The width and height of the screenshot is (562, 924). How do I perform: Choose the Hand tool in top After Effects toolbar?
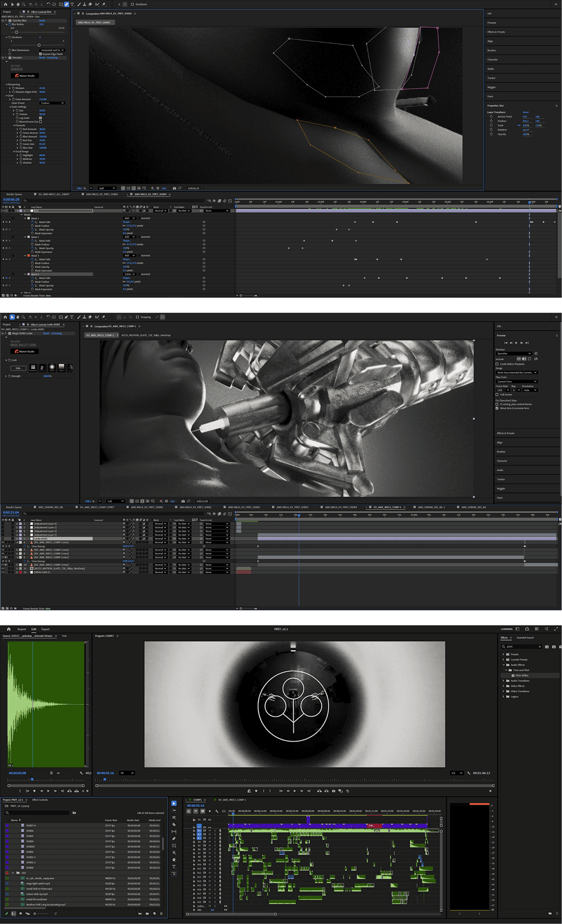(x=18, y=4)
